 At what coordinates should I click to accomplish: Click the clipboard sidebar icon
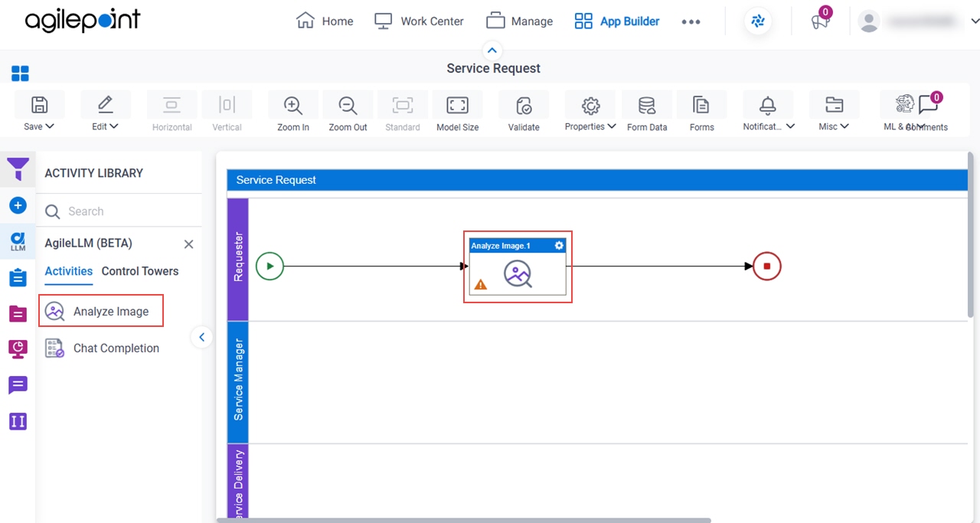click(x=18, y=277)
